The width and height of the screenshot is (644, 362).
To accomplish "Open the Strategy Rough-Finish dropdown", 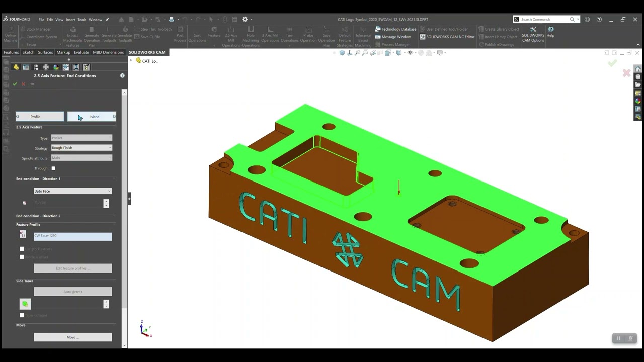I will coord(82,148).
